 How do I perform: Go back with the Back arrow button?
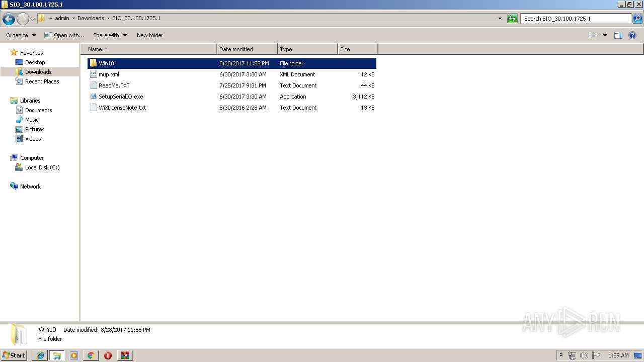[9, 19]
